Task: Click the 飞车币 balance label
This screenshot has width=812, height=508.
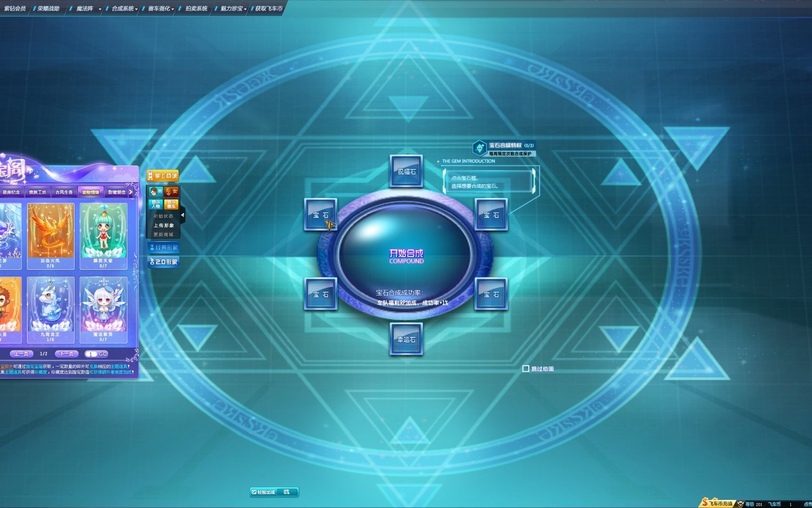Action: [774, 504]
